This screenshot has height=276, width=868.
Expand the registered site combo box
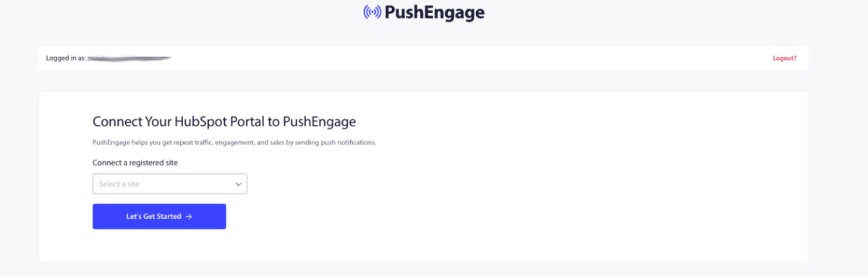tap(170, 184)
